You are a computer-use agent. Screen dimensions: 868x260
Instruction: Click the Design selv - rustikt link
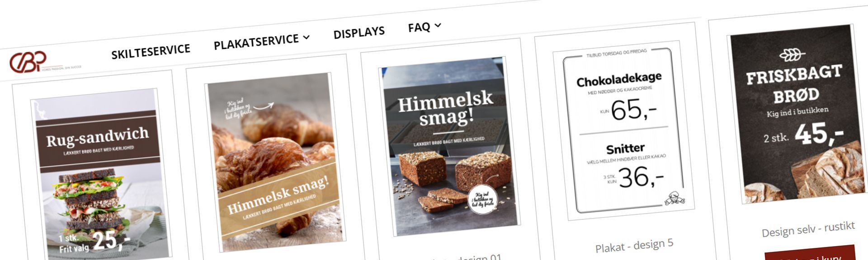pyautogui.click(x=808, y=230)
